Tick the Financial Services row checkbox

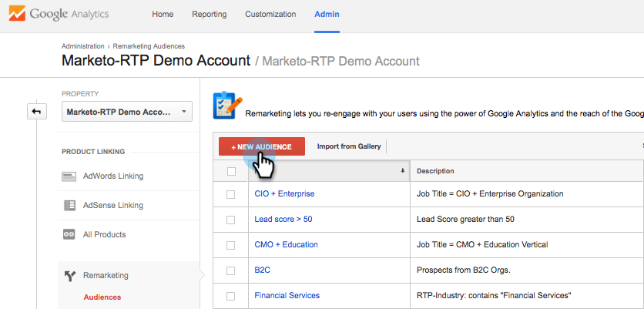pos(231,296)
